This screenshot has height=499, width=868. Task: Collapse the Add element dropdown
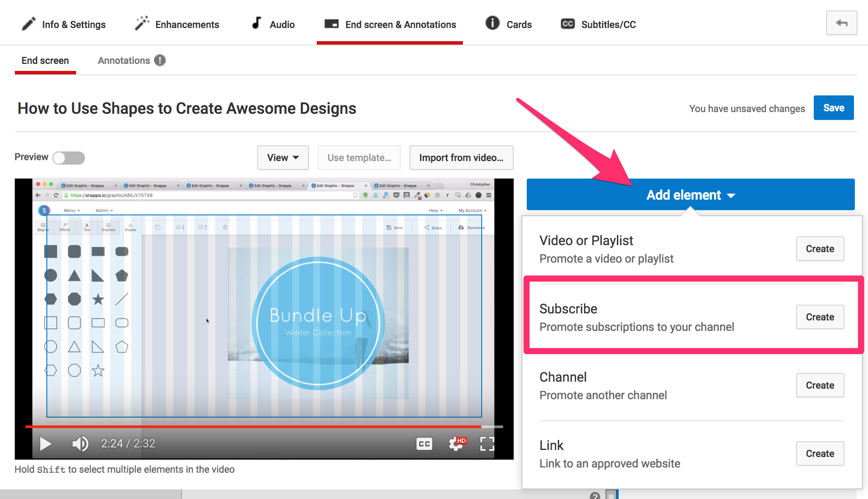[690, 194]
